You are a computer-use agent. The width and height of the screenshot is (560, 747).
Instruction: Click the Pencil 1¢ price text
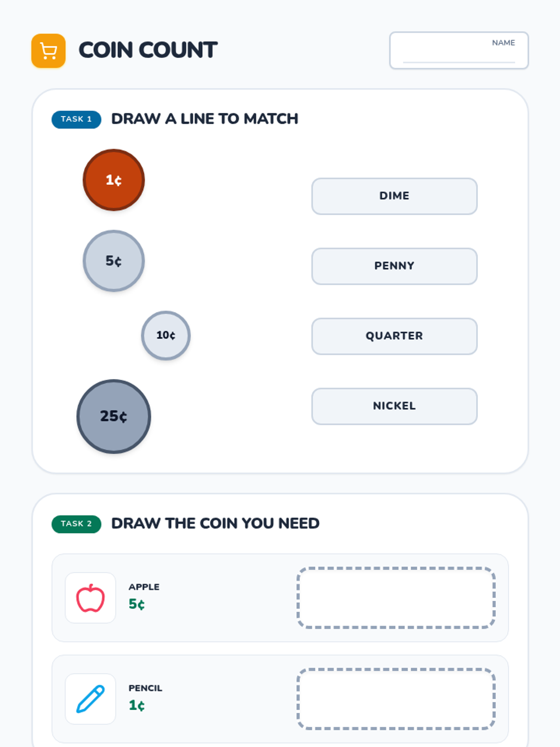tap(137, 705)
